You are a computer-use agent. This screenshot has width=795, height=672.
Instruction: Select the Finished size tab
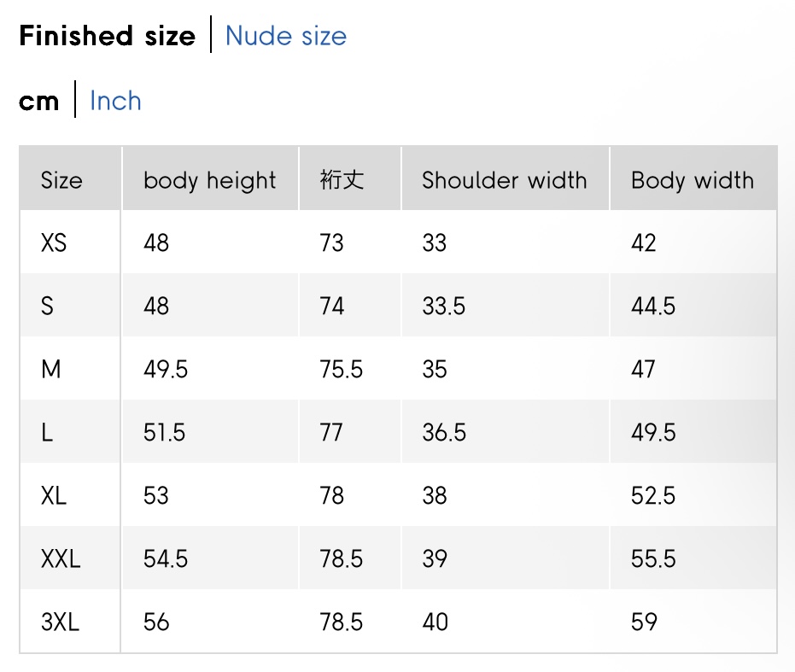pyautogui.click(x=108, y=36)
